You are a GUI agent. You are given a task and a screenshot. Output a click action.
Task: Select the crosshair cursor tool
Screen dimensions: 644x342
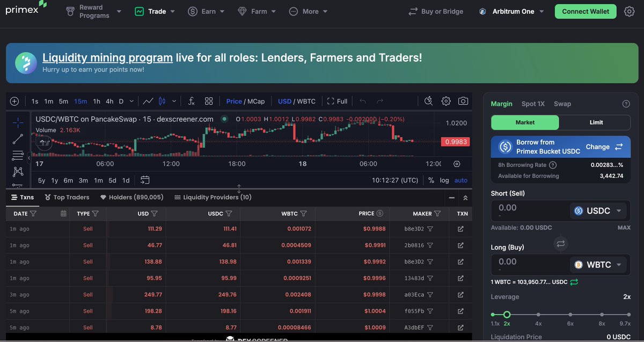pos(18,122)
